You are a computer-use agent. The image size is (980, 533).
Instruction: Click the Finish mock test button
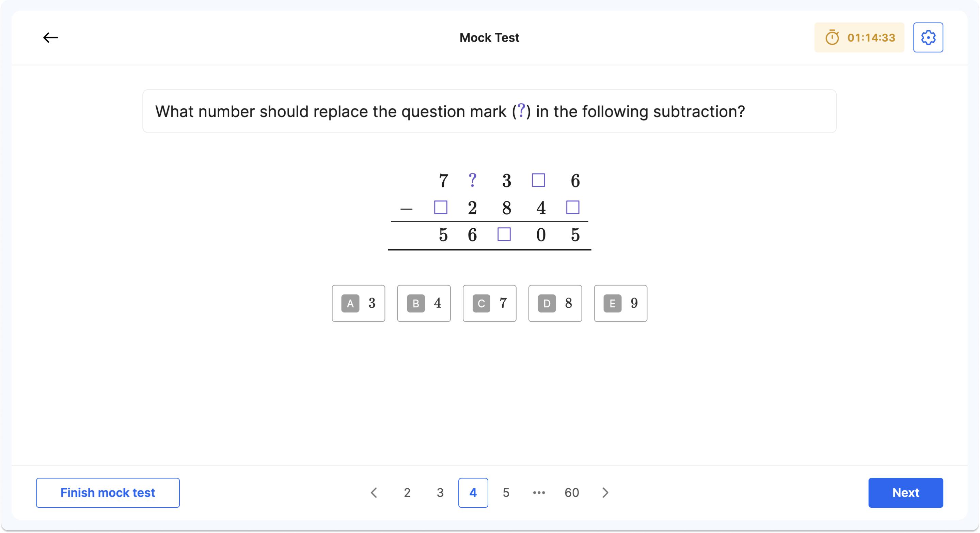(108, 492)
